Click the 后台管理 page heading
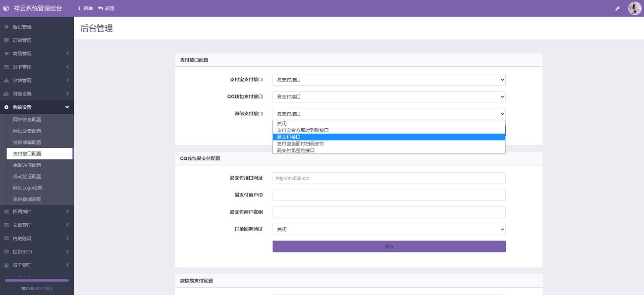This screenshot has width=644, height=295. pos(97,28)
